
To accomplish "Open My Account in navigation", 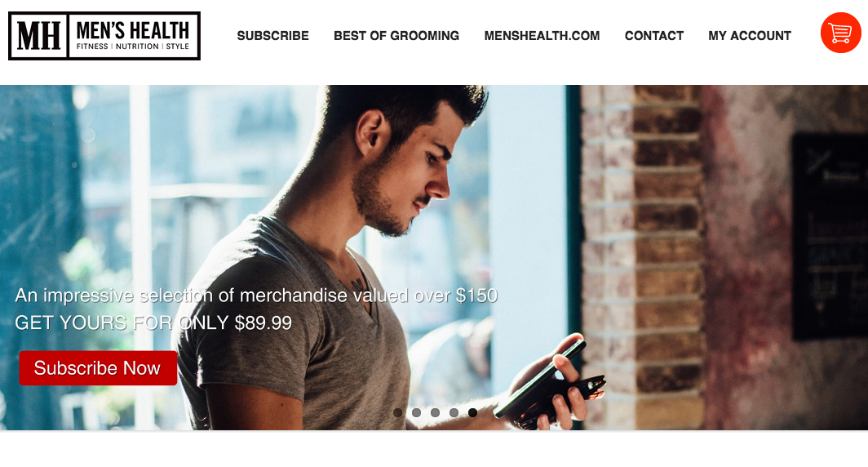I will tap(750, 35).
